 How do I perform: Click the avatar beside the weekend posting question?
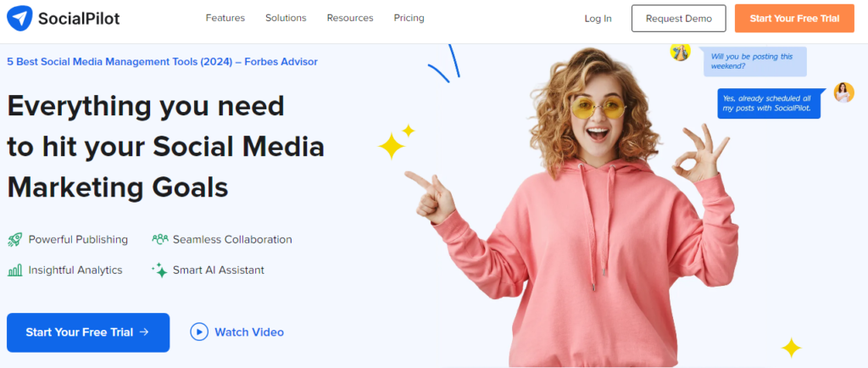point(680,52)
